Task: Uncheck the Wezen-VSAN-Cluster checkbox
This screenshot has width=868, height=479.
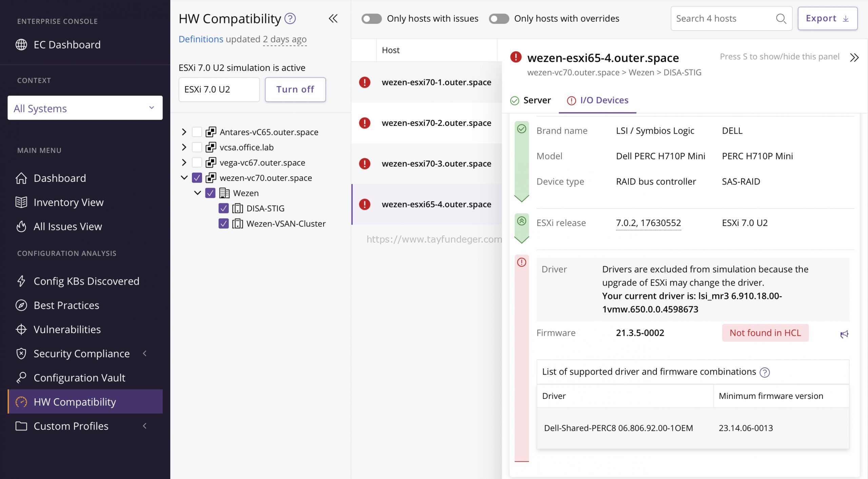Action: click(223, 224)
